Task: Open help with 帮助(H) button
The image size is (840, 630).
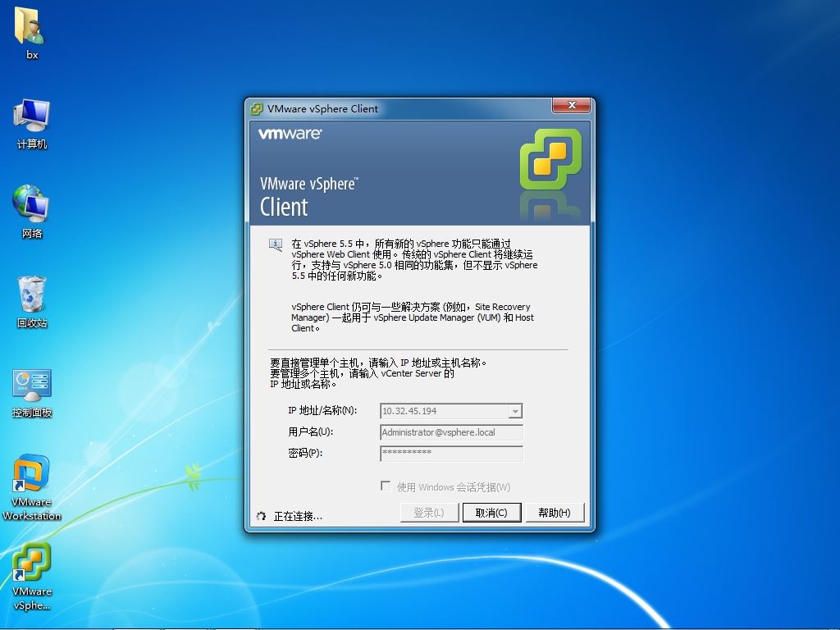Action: [x=555, y=513]
